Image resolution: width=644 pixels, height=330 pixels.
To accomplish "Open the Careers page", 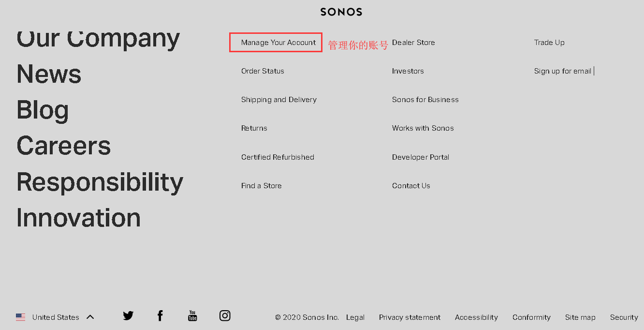I will pos(64,146).
